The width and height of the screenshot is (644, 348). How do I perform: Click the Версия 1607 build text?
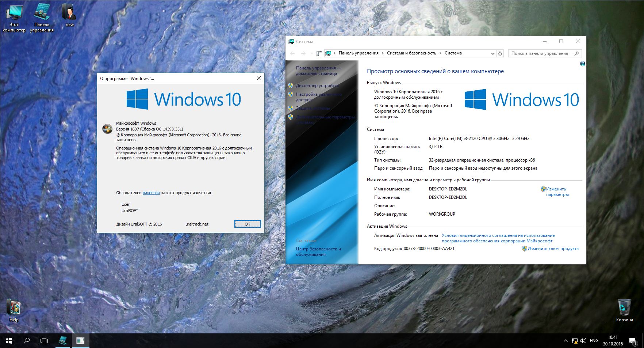click(150, 129)
